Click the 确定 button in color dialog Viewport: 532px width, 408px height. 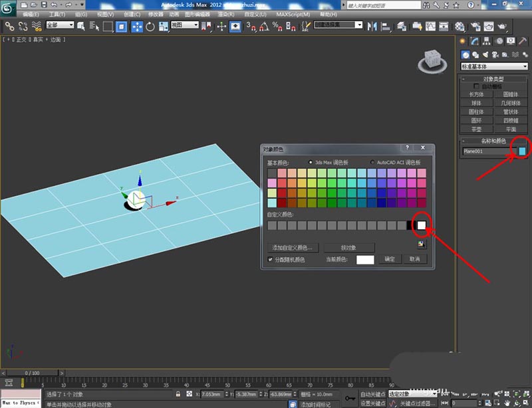390,259
